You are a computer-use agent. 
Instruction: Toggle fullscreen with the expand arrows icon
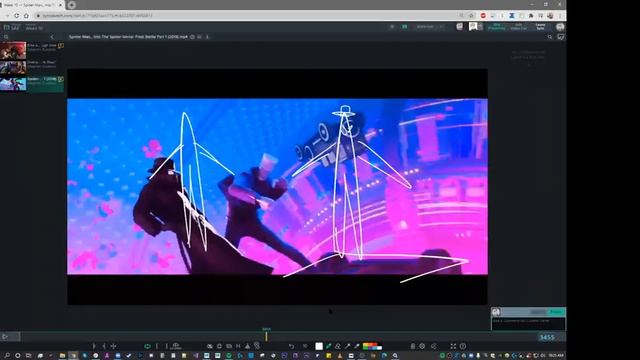(453, 346)
